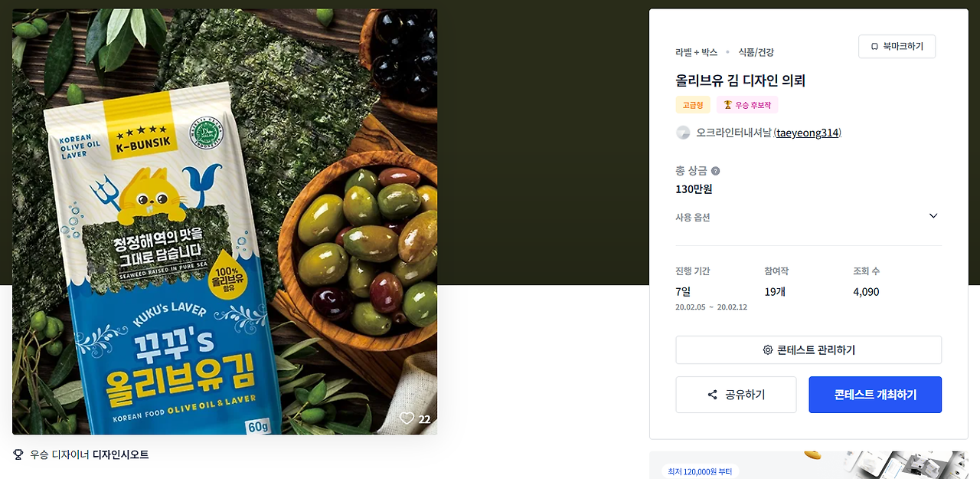Click the gear icon in 콘테스트 관리하기
The image size is (980, 479).
767,350
